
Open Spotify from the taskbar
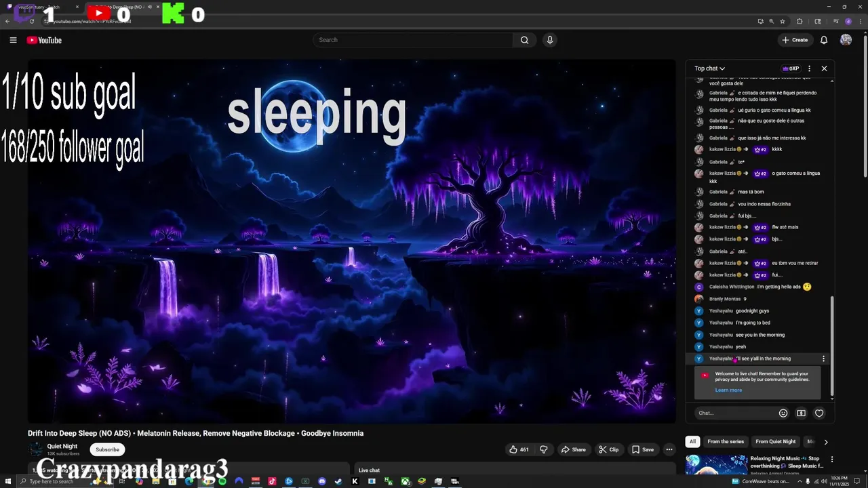tap(222, 481)
